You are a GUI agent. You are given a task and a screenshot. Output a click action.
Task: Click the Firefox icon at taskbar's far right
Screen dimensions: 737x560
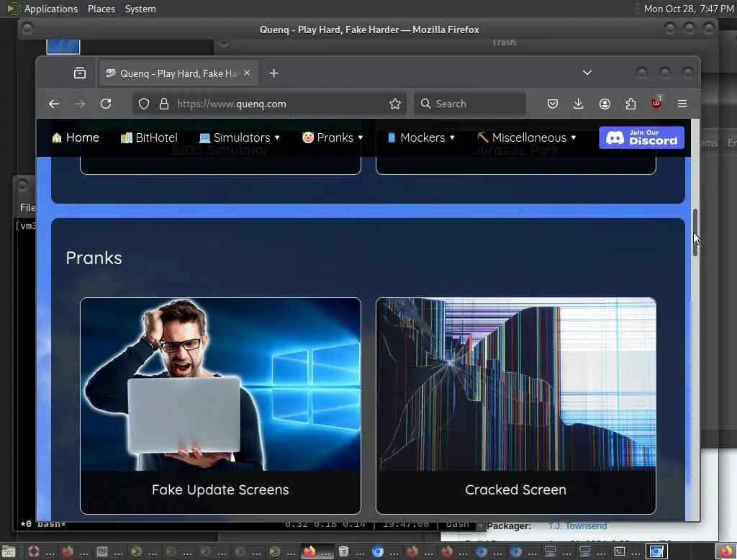(725, 551)
